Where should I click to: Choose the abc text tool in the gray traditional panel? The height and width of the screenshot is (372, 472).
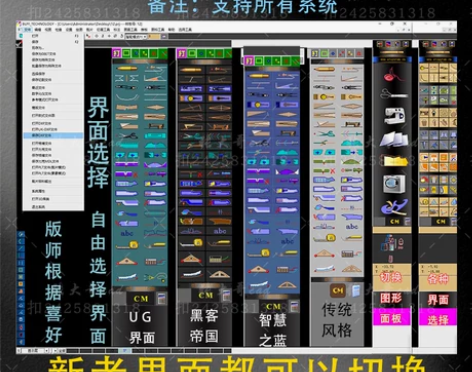(x=352, y=227)
